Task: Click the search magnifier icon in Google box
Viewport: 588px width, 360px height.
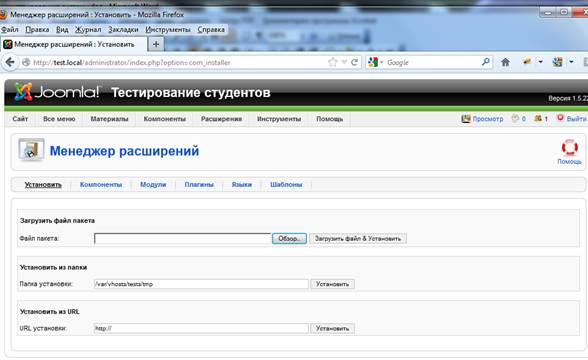Action: (485, 62)
